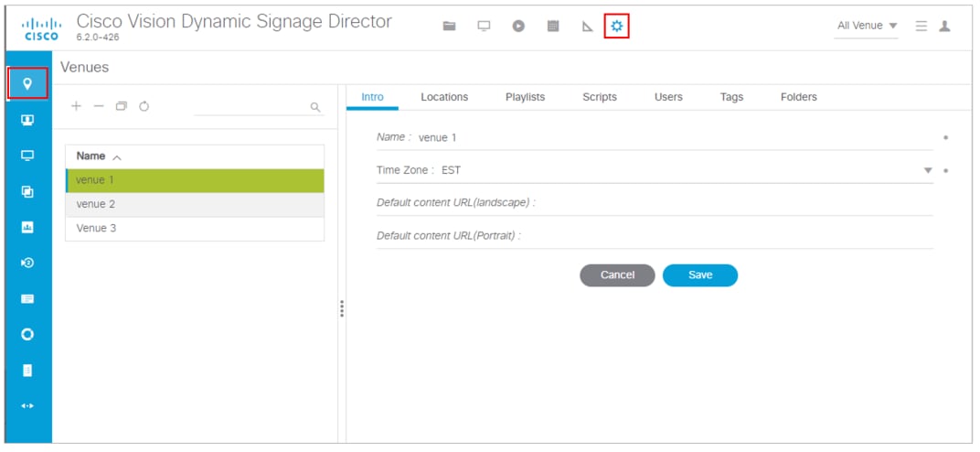Click the Venues page heading
The width and height of the screenshot is (980, 452).
coord(84,68)
